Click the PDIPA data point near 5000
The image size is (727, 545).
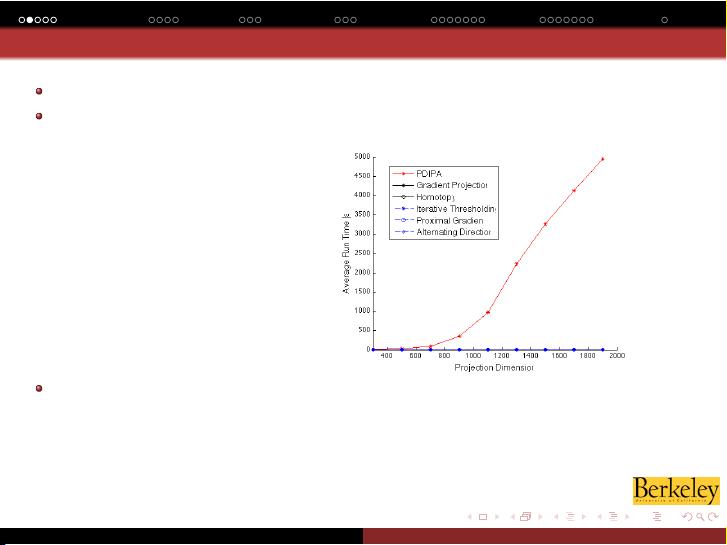(602, 159)
